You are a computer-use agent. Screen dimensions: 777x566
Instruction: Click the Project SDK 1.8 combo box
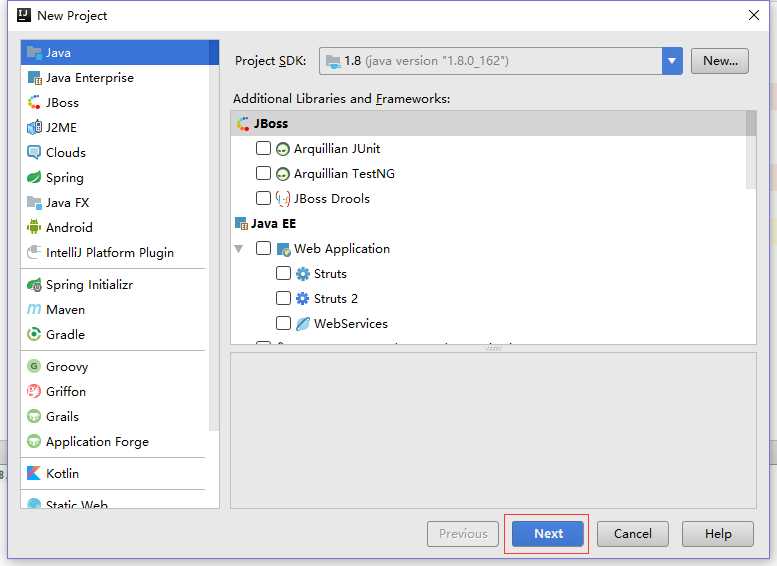coord(500,61)
